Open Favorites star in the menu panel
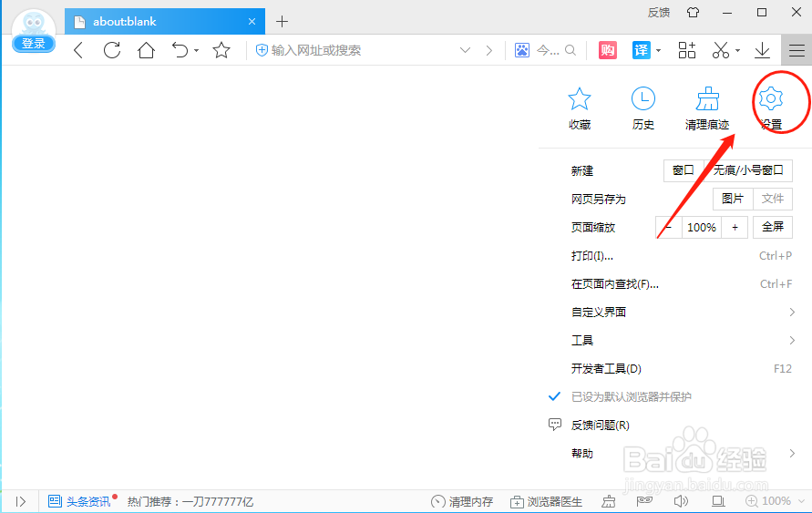This screenshot has height=513, width=812. (x=579, y=98)
